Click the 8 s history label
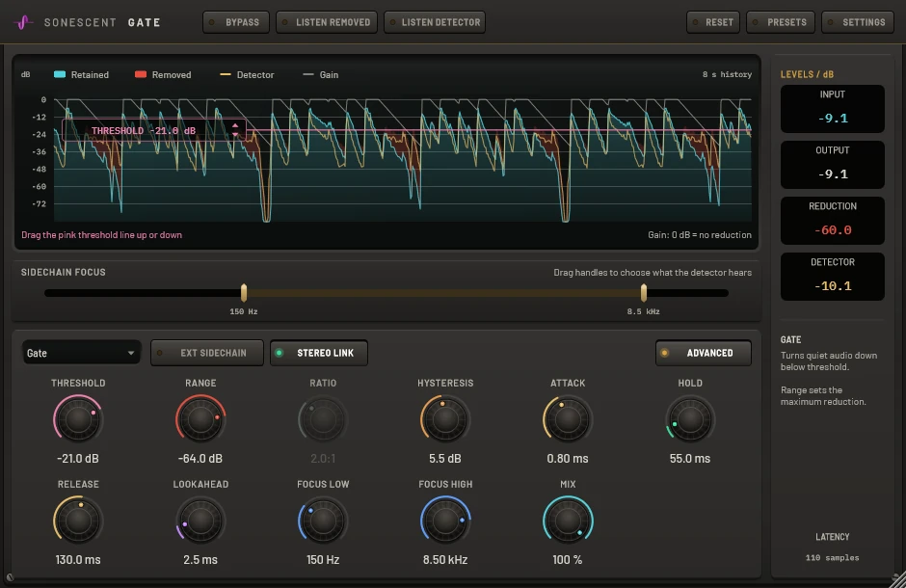906x588 pixels. click(x=727, y=74)
